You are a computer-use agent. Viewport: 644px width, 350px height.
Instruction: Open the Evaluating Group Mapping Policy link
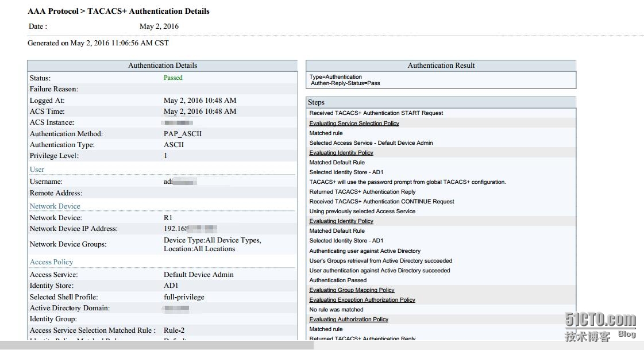point(352,290)
